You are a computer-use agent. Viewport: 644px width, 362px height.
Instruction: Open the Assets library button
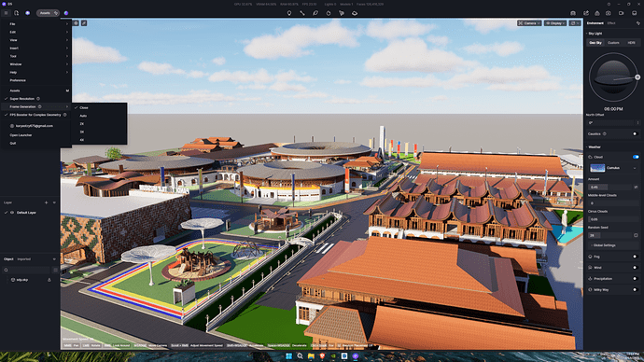(x=48, y=13)
